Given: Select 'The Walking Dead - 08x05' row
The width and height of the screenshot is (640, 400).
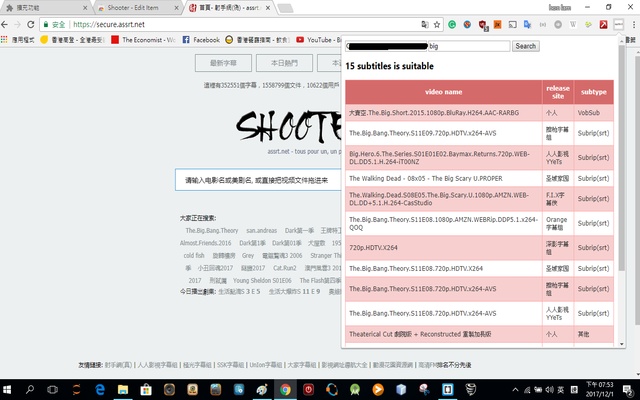Looking at the screenshot, I should click(x=480, y=178).
